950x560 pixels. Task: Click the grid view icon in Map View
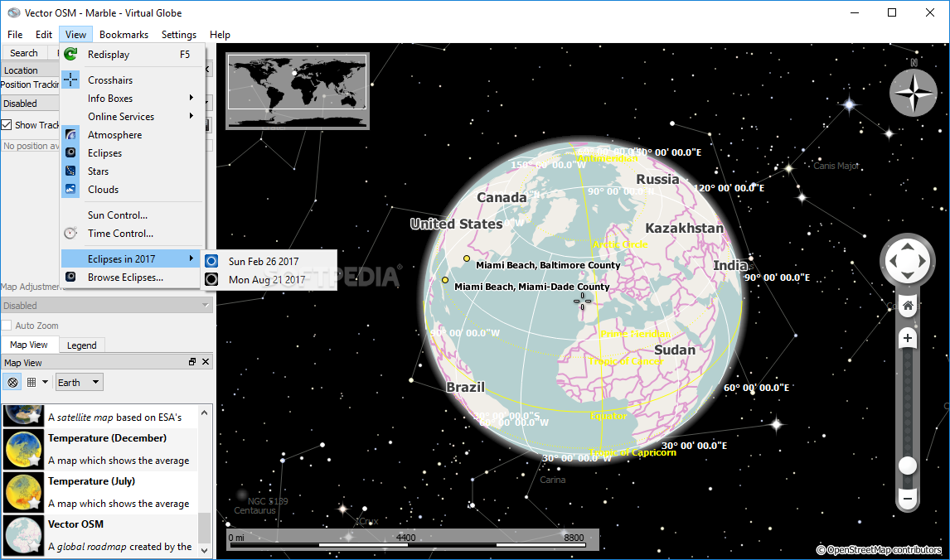pyautogui.click(x=32, y=382)
